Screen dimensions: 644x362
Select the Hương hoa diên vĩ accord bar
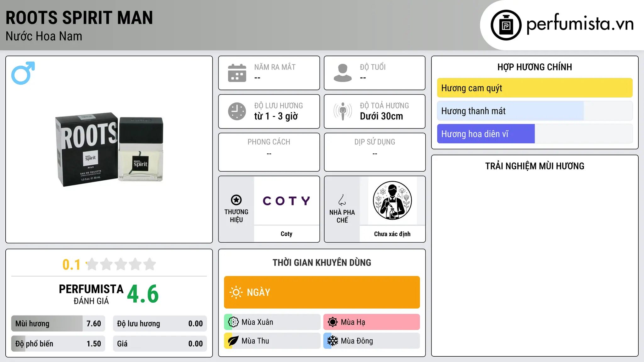coord(535,134)
